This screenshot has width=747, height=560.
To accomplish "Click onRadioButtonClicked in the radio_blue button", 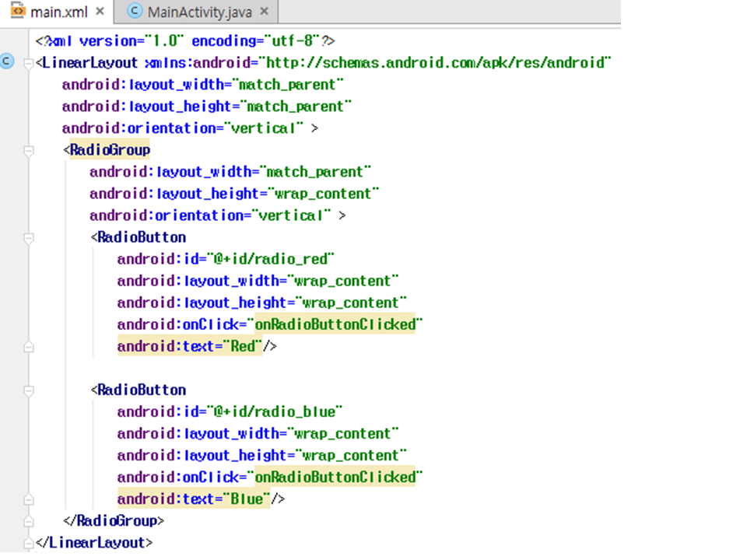I will click(x=335, y=477).
